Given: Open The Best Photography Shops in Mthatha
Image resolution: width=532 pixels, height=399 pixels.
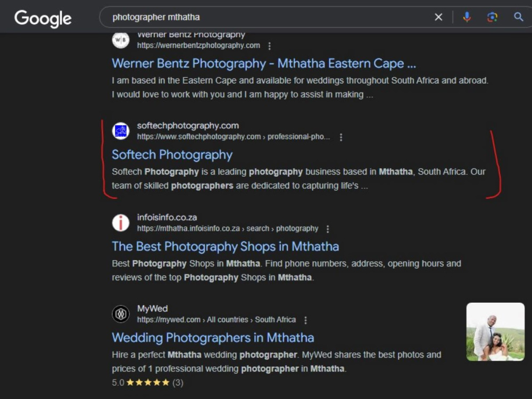Looking at the screenshot, I should [x=225, y=247].
